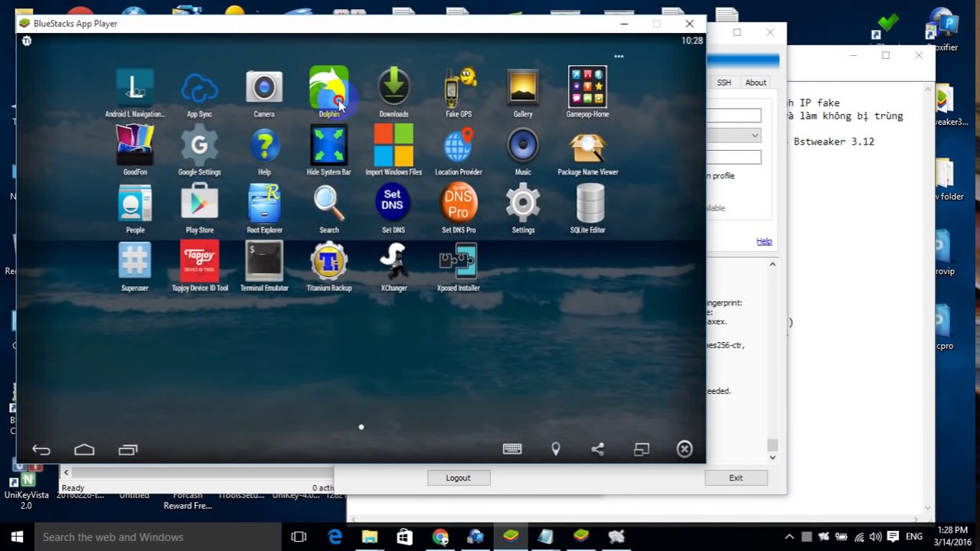Screen dimensions: 980x551
Task: Click the taskbar search box
Action: coord(158,537)
